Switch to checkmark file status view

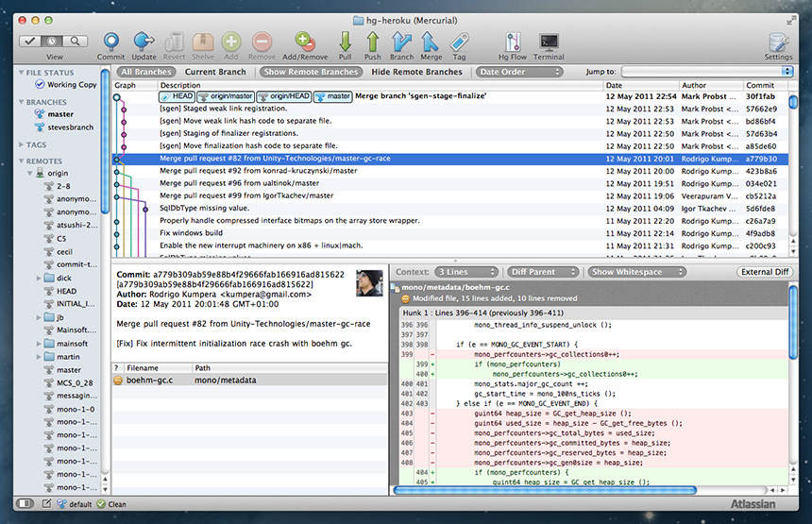[30, 41]
